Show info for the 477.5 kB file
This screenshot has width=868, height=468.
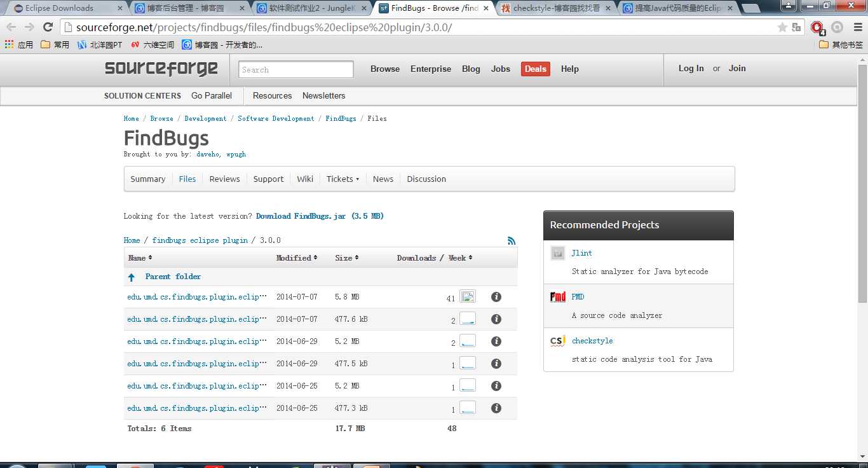pos(496,364)
